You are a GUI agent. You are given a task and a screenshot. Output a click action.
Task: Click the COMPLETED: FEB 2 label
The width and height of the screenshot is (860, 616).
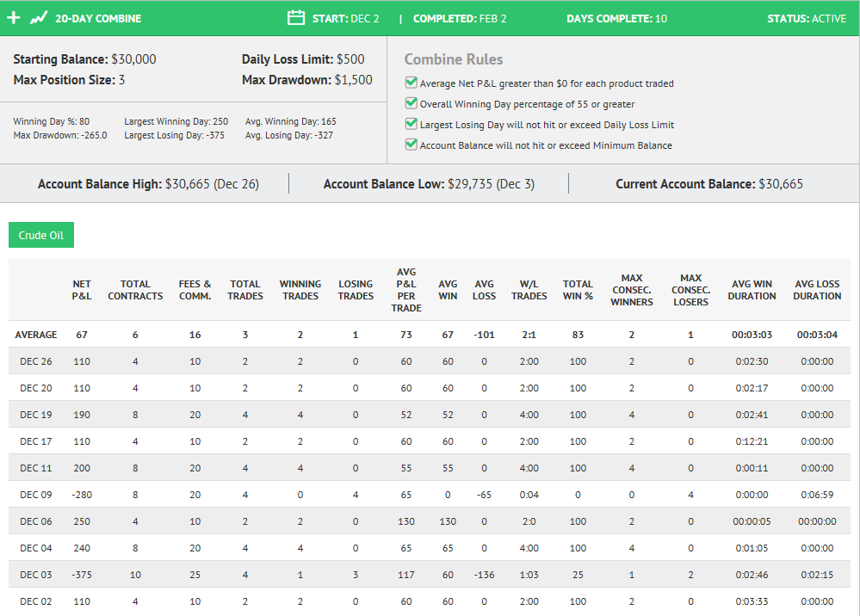point(460,19)
